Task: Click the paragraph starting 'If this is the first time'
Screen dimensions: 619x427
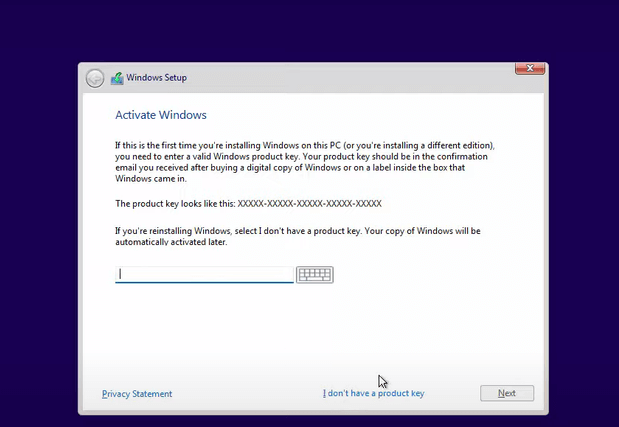Action: click(x=305, y=162)
